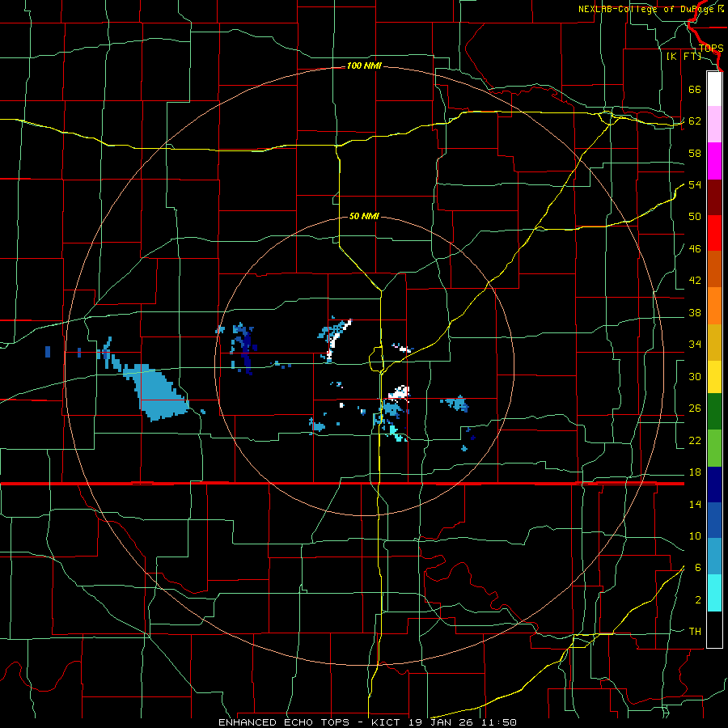Click the cyan legend swatch
This screenshot has height=728, width=728.
coord(714,593)
